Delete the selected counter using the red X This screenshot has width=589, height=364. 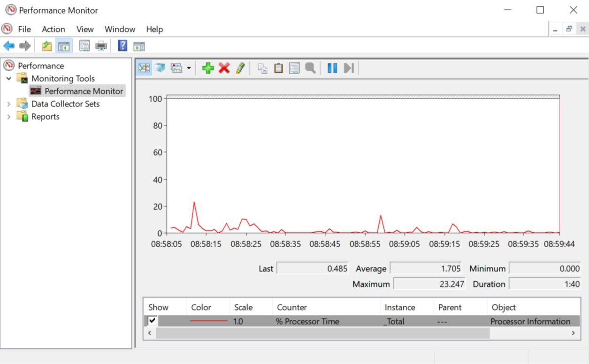(224, 68)
